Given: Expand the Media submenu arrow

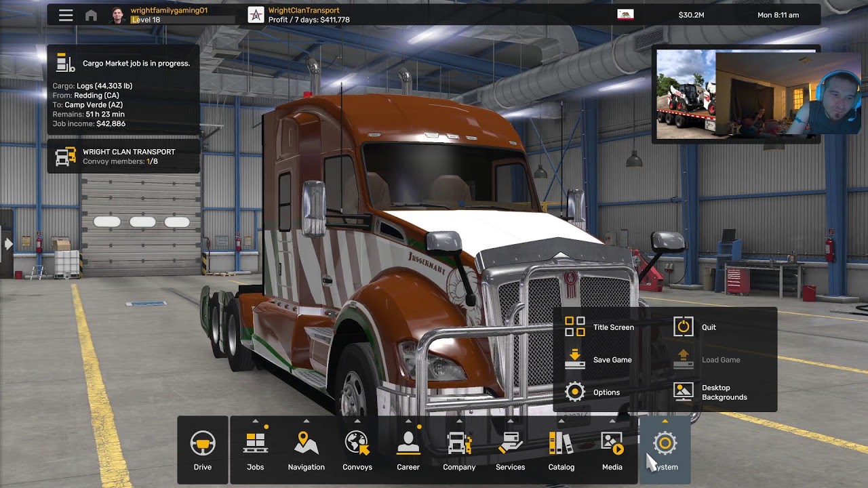Looking at the screenshot, I should click(x=612, y=421).
